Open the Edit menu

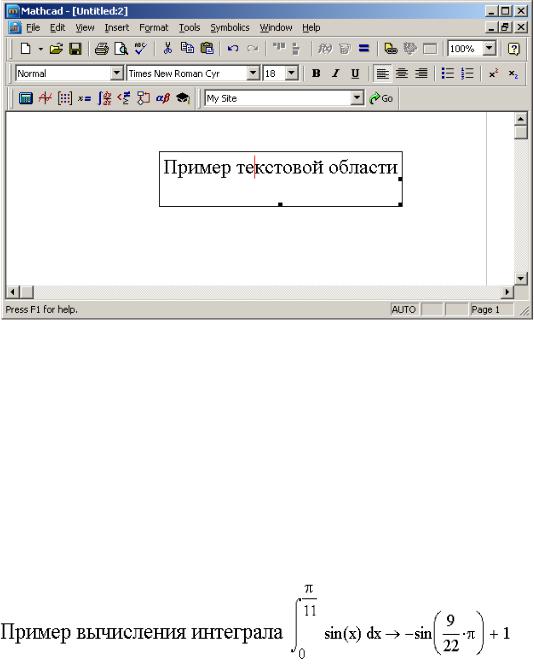[57, 28]
